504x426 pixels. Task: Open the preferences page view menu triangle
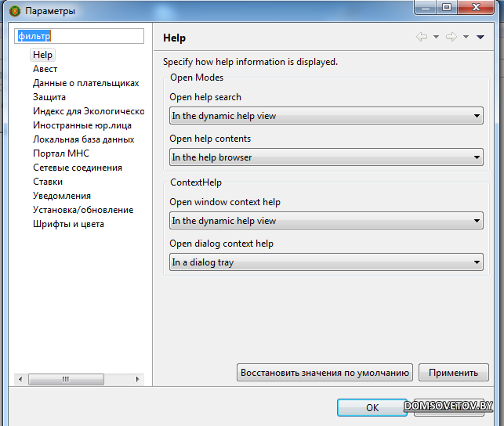(x=480, y=37)
